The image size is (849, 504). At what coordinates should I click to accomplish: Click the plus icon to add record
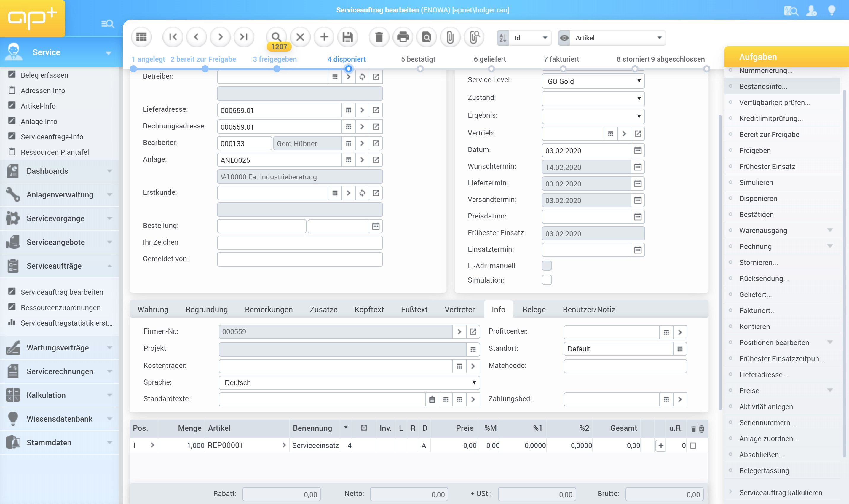click(324, 37)
